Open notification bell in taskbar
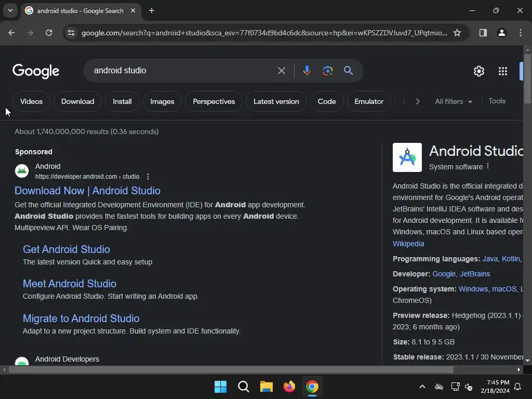The height and width of the screenshot is (399, 532). click(x=517, y=387)
